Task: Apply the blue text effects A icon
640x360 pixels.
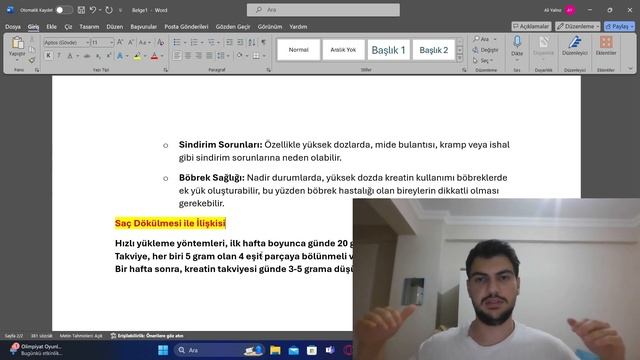Action: [x=120, y=56]
